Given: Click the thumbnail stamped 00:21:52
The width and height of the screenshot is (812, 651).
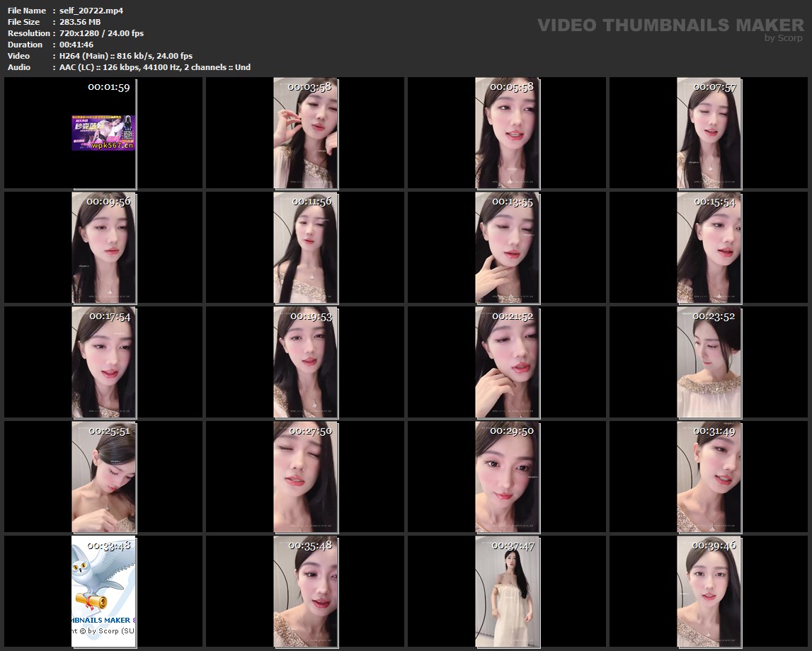Looking at the screenshot, I should [x=507, y=362].
